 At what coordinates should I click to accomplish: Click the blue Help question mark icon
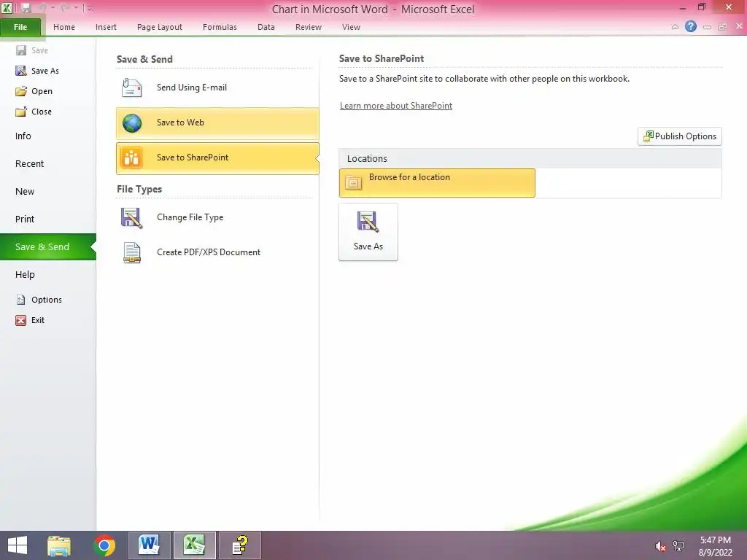coord(691,27)
